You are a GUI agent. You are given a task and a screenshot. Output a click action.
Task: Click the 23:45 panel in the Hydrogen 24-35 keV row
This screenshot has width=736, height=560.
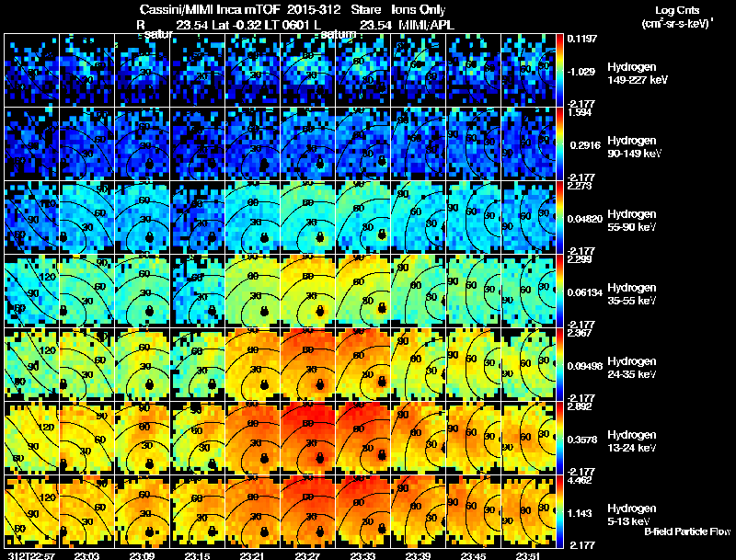tap(473, 364)
